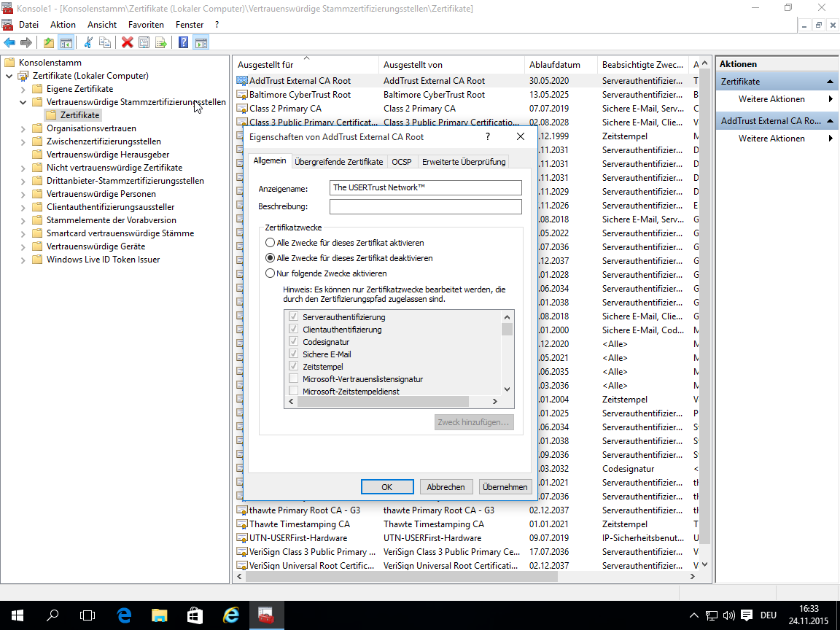
Task: Click the volume icon in system tray
Action: click(728, 615)
